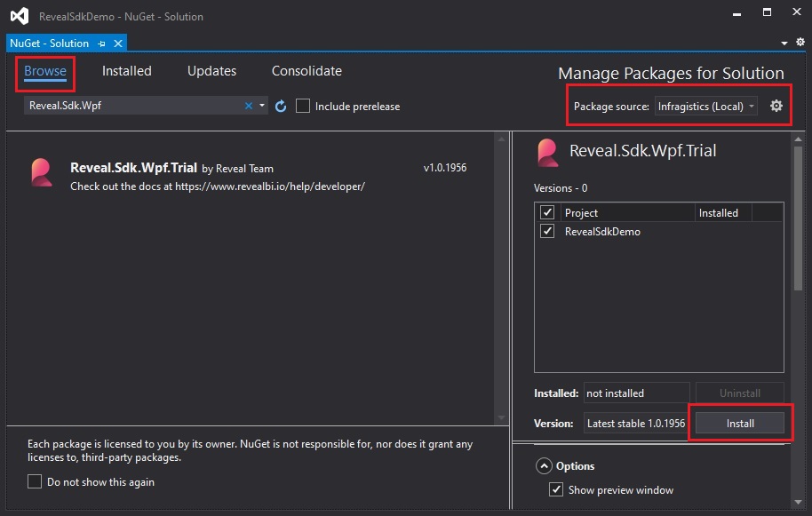
Task: Open the window options gear icon
Action: click(x=800, y=42)
